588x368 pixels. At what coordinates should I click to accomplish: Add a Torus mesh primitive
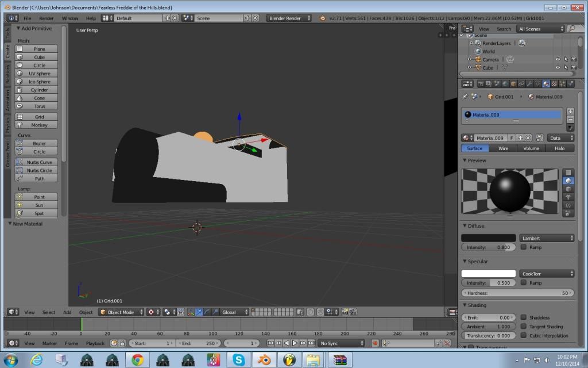(x=36, y=106)
